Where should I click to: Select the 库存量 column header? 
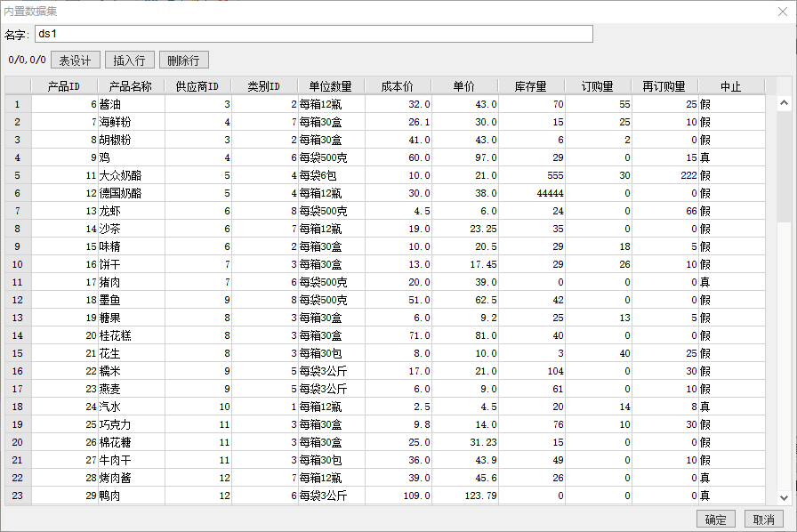[x=531, y=86]
